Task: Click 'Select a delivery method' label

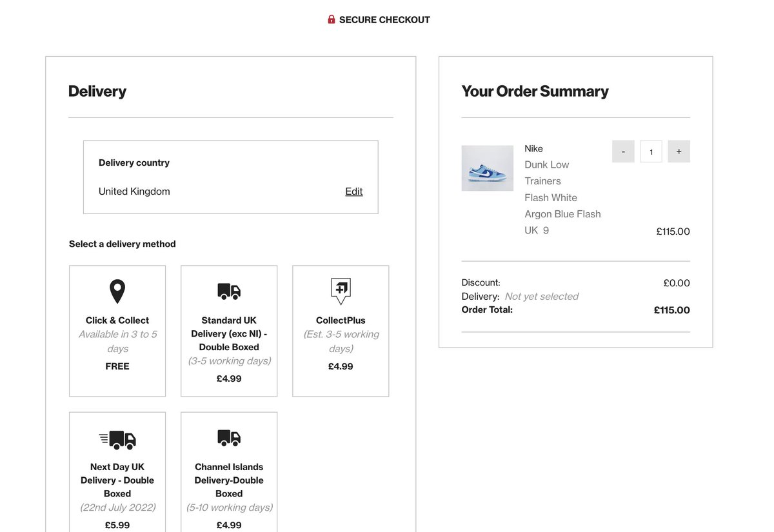Action: pyautogui.click(x=123, y=244)
